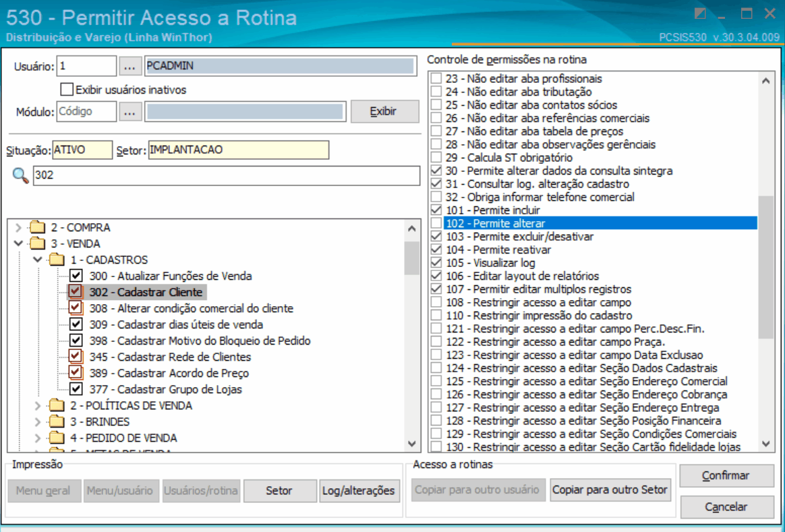Click the folder icon for 3 - BRINDES
785x532 pixels.
pos(57,421)
